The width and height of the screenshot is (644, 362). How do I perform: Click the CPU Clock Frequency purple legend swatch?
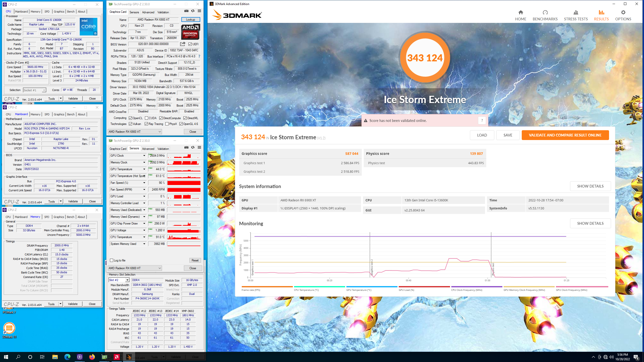[477, 287]
